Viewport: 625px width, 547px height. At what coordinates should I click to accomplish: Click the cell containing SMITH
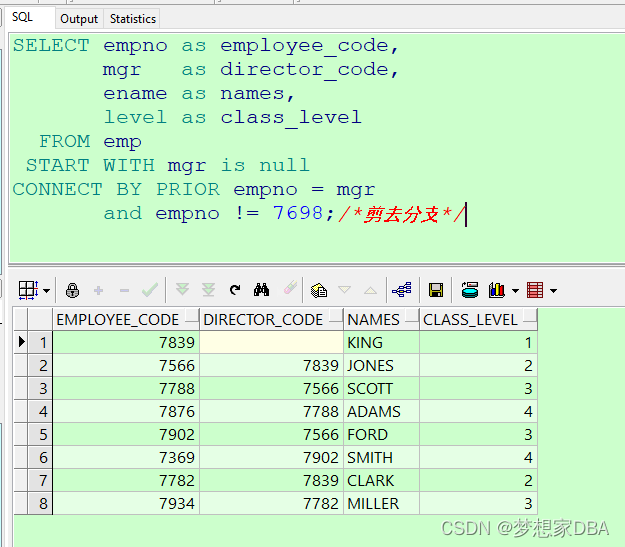click(x=381, y=457)
